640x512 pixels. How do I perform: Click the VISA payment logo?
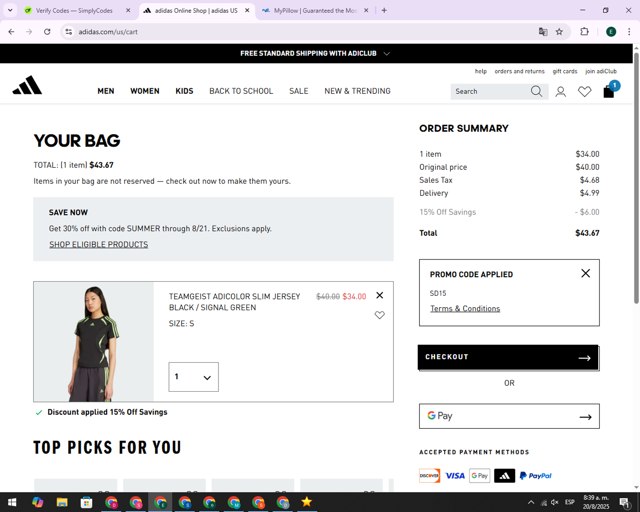point(455,476)
